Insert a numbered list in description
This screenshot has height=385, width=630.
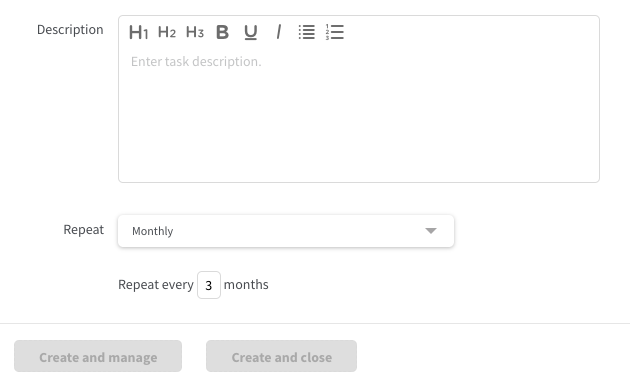[x=335, y=32]
